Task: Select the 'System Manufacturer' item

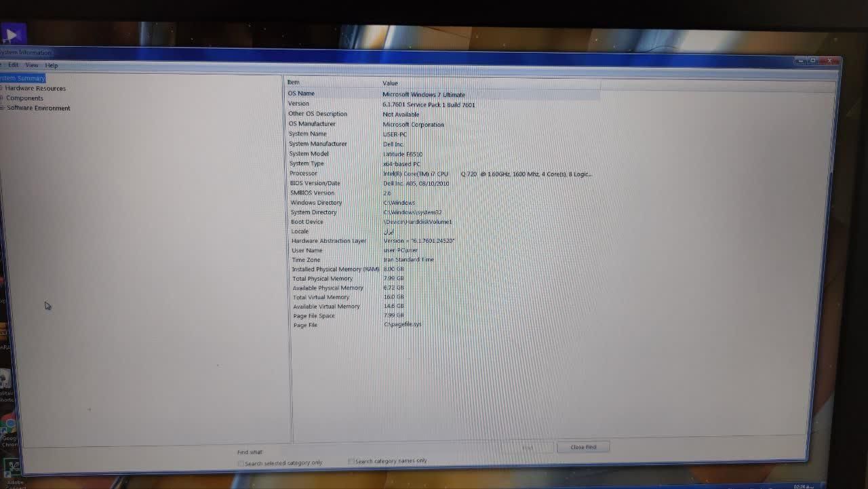Action: pos(317,144)
